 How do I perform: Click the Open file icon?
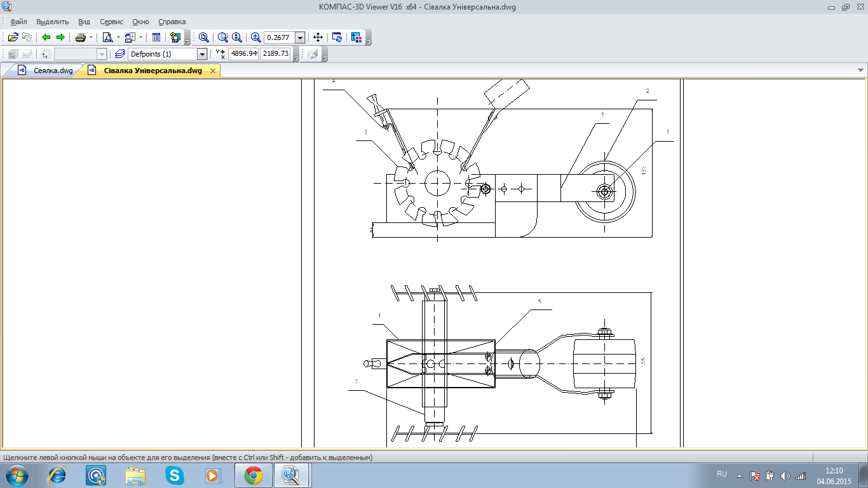coord(13,37)
